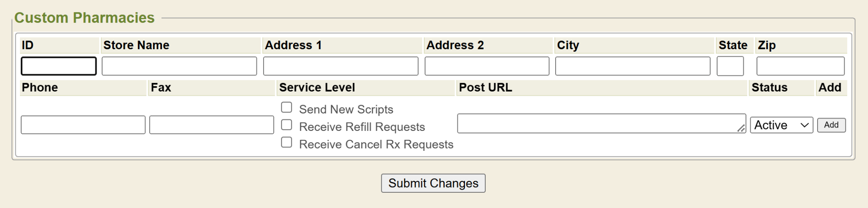Check Receive Refill Requests option
Viewport: 868px width, 208px height.
point(287,125)
